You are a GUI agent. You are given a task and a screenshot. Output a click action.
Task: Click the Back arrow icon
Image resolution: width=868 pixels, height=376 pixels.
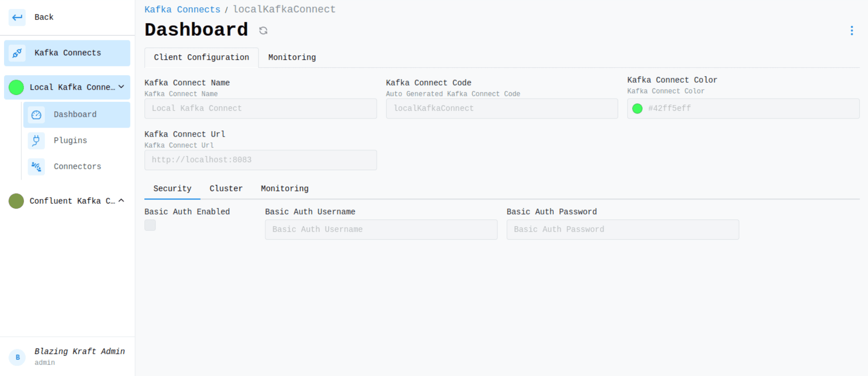coord(17,18)
